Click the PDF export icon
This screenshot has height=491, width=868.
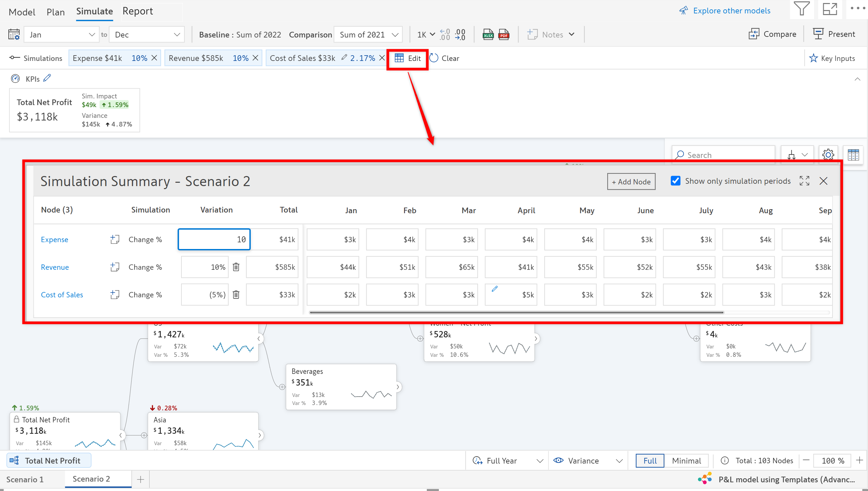[503, 34]
